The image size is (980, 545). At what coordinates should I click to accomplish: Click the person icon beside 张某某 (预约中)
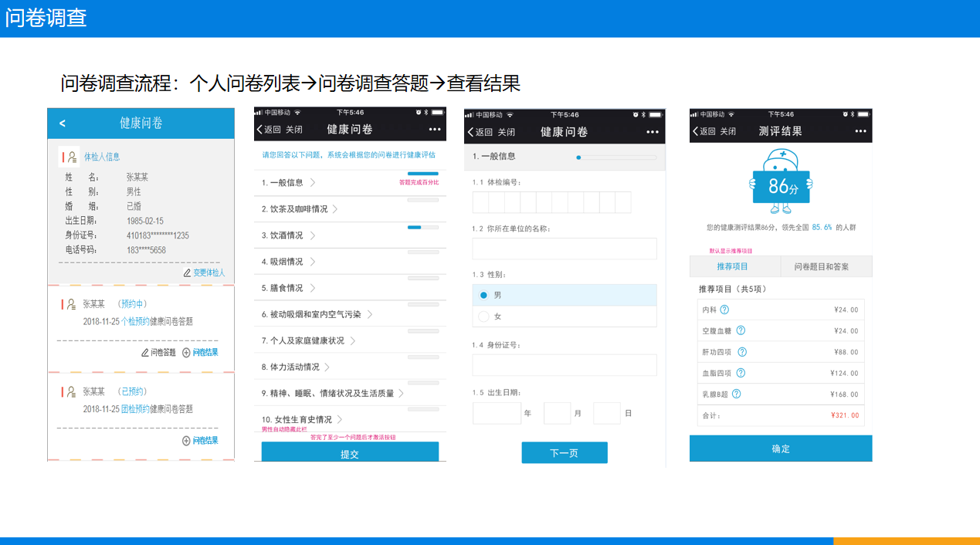click(72, 304)
